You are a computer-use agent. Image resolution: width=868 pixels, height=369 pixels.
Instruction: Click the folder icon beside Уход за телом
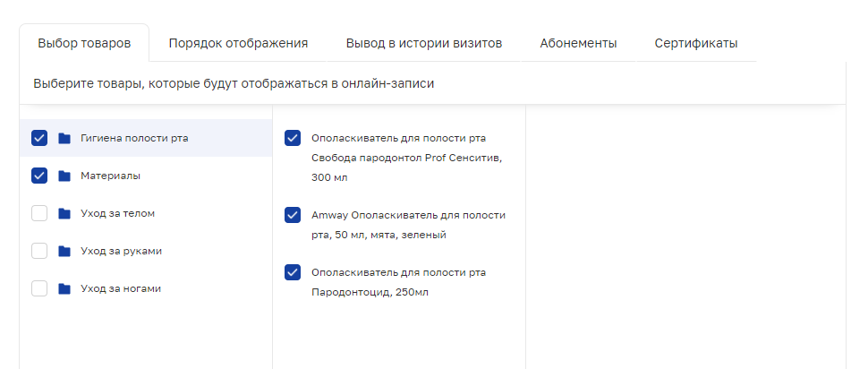(64, 213)
